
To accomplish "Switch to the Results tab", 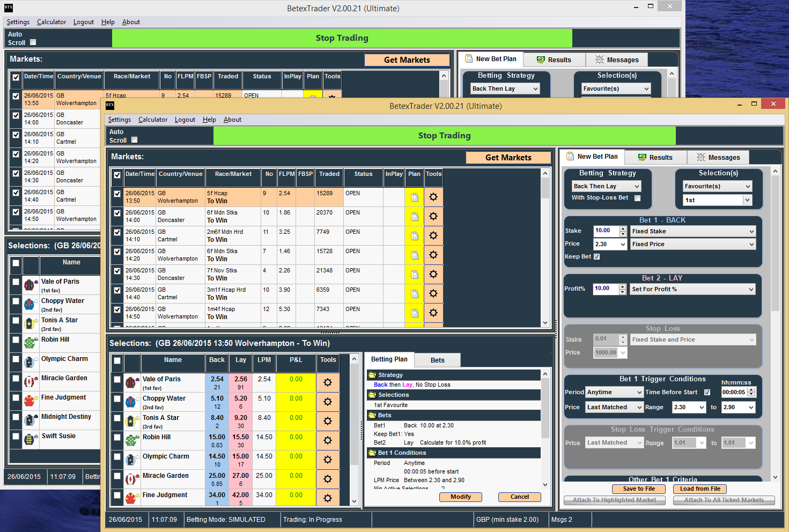I will [655, 158].
